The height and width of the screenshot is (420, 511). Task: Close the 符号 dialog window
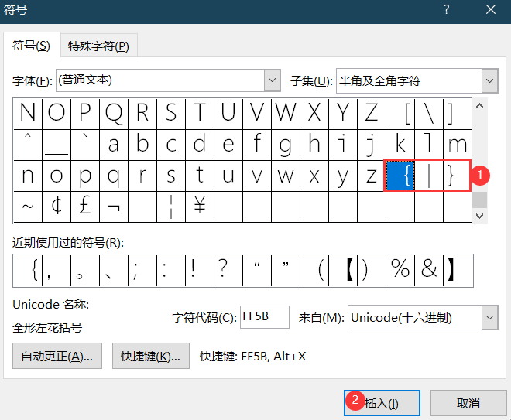point(491,9)
